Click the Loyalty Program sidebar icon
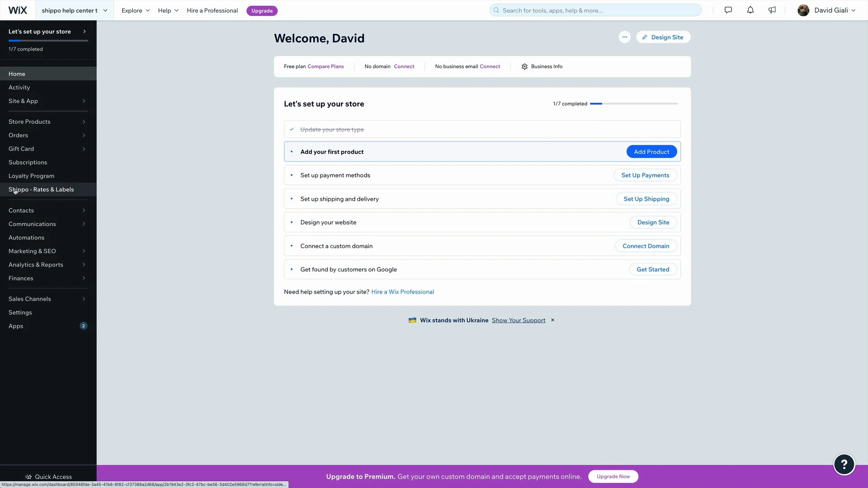This screenshot has width=868, height=488. 31,175
